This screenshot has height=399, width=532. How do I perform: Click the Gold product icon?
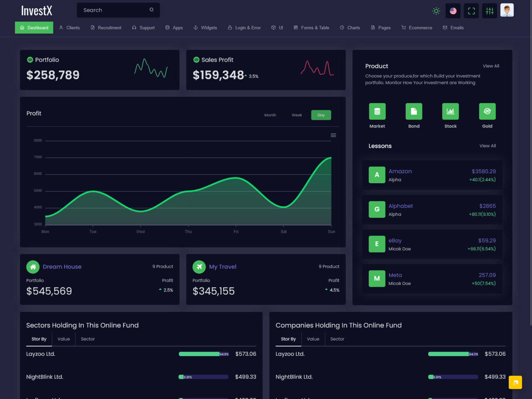(487, 111)
